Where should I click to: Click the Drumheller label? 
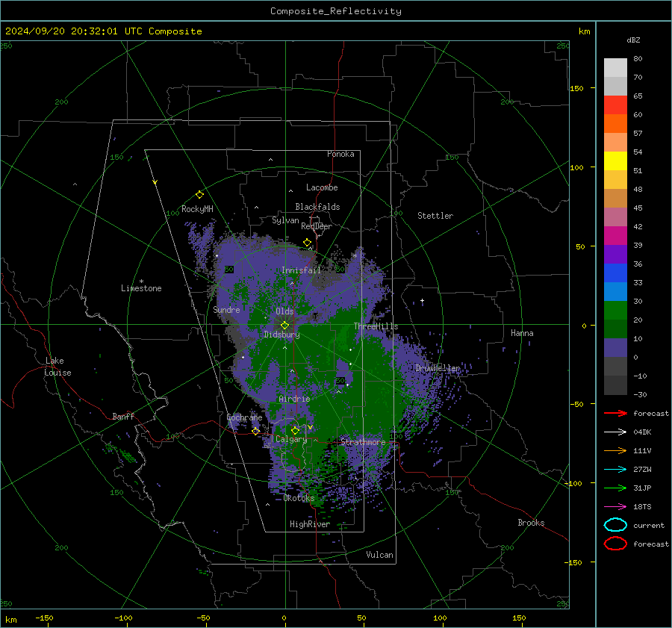click(x=438, y=368)
